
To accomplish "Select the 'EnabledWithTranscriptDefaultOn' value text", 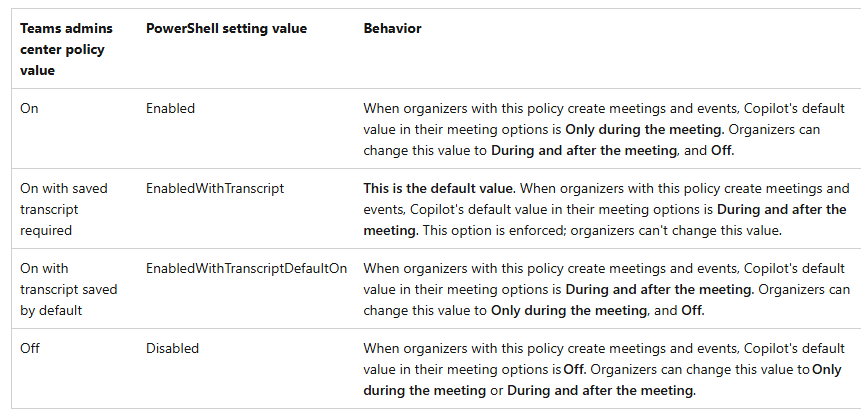I will tap(247, 269).
